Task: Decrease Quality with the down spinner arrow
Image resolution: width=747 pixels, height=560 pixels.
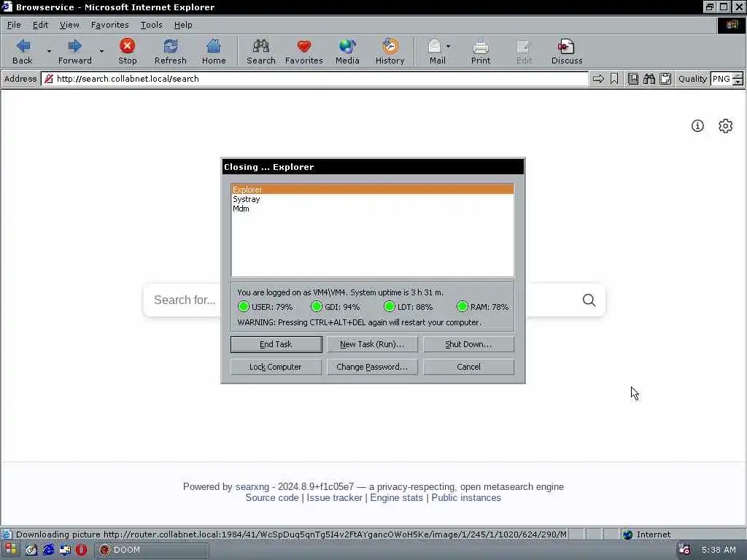Action: [x=738, y=82]
